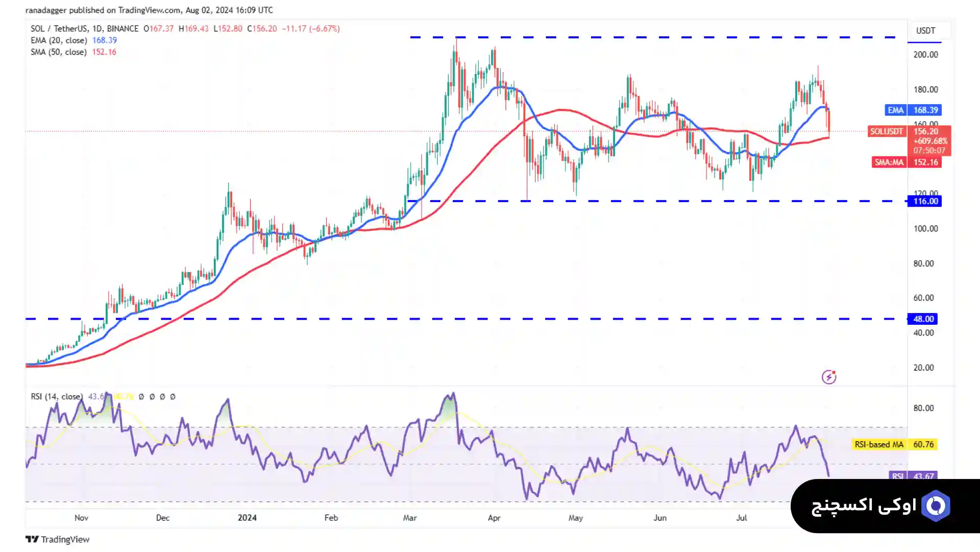This screenshot has width=980, height=552.
Task: Click the May label on time axis
Action: (575, 518)
